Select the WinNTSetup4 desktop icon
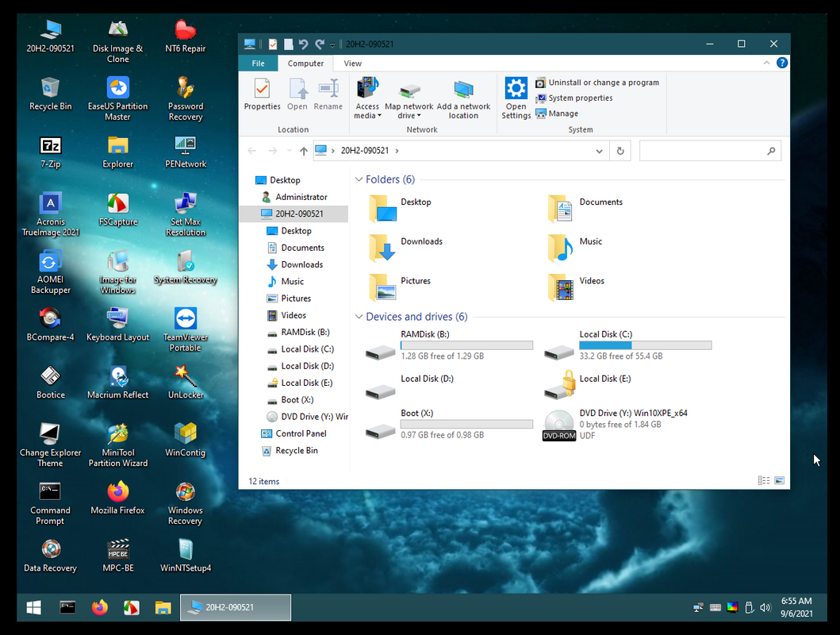 pos(186,556)
